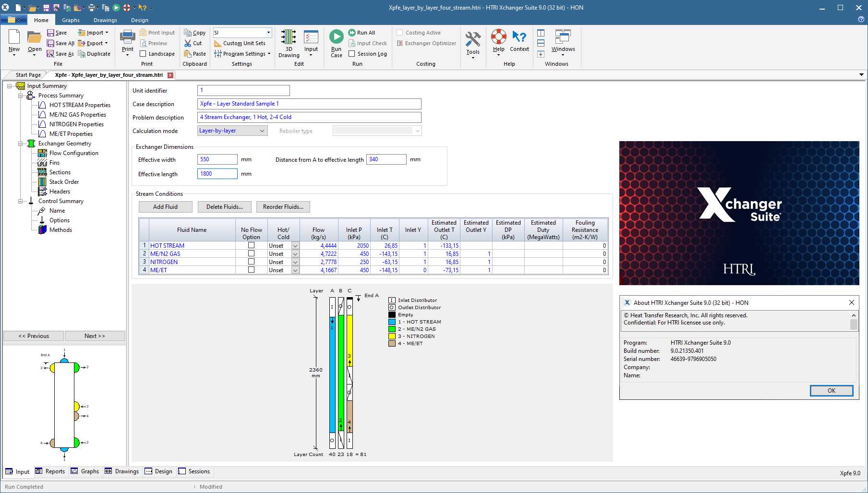Click the Help question mark at top right
868x493 pixels.
click(861, 20)
